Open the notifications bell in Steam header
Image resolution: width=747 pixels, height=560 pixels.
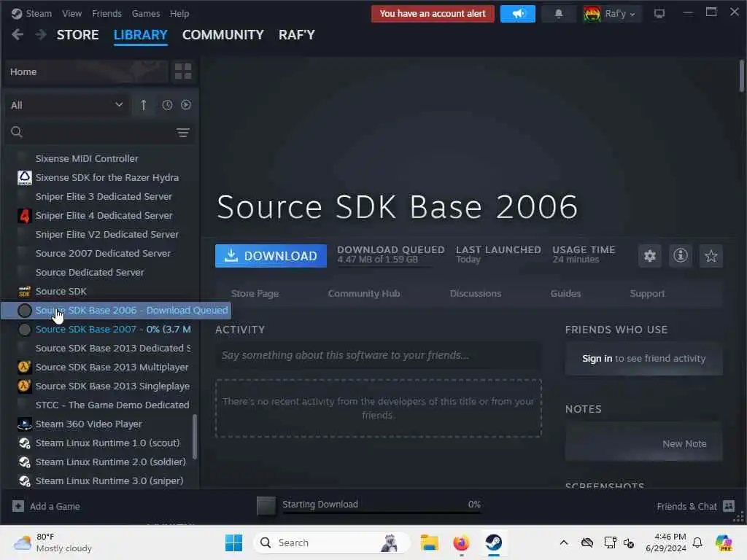coord(559,14)
